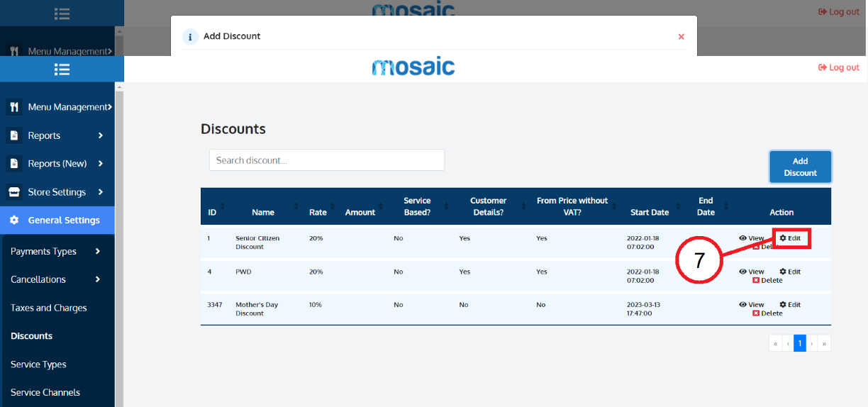868x407 pixels.
Task: View the Mother's Day Discount
Action: point(752,305)
